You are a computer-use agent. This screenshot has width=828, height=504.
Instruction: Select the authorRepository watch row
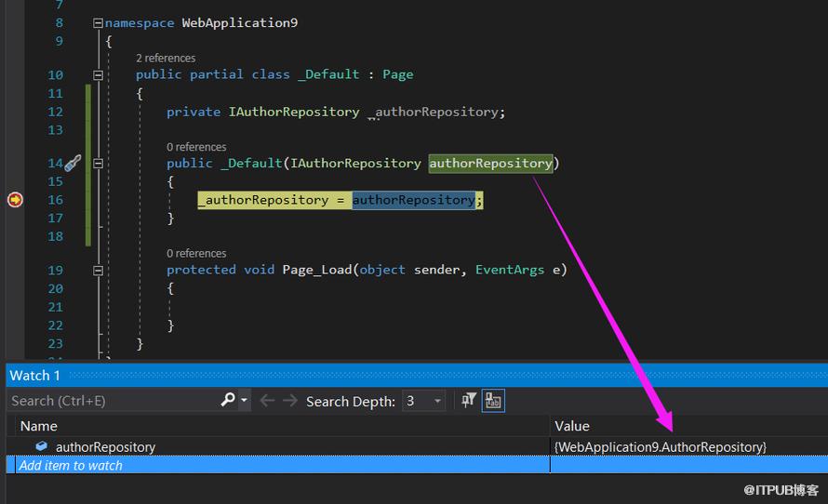(417, 446)
